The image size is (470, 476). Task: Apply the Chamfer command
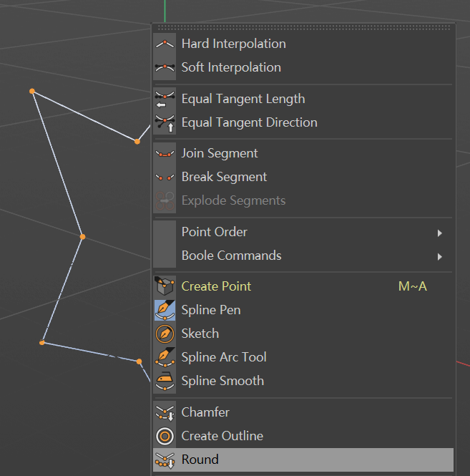pos(303,412)
